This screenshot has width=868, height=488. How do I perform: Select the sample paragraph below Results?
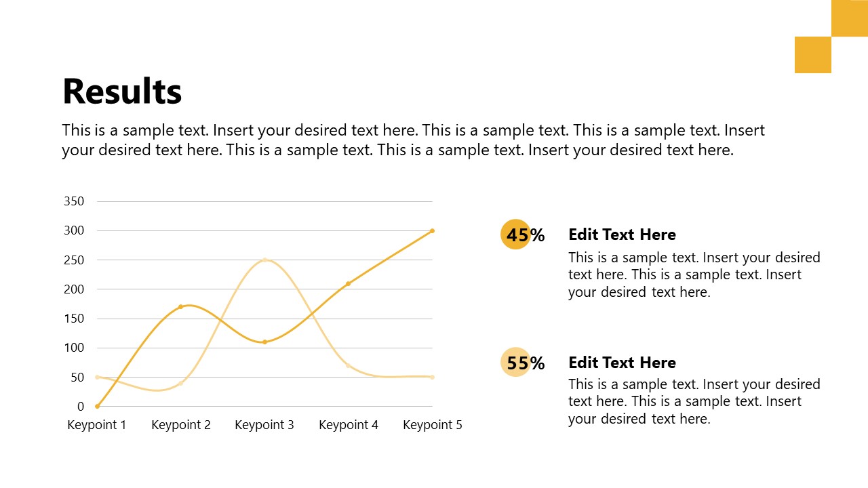[413, 140]
